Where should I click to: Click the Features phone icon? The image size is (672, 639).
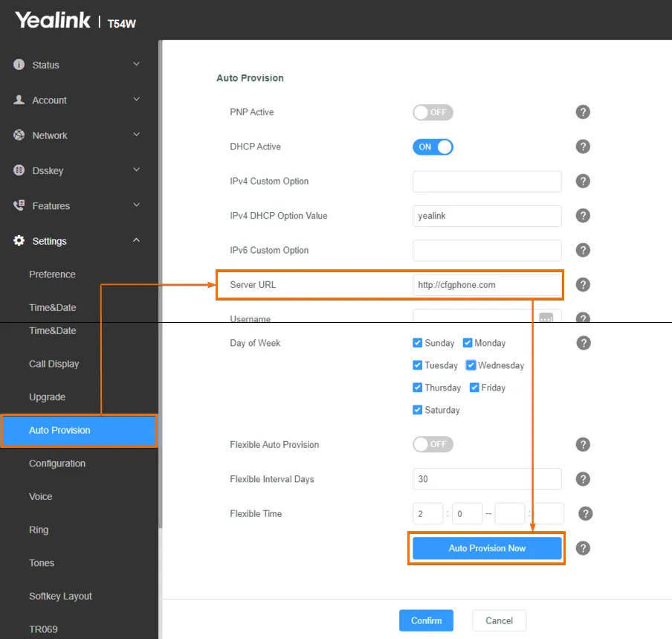19,205
